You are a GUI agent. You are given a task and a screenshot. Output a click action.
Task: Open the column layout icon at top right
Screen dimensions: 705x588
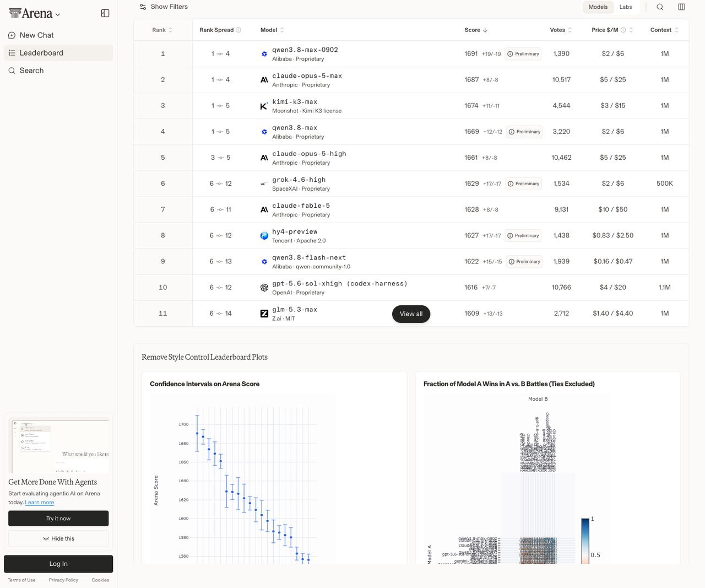coord(681,7)
